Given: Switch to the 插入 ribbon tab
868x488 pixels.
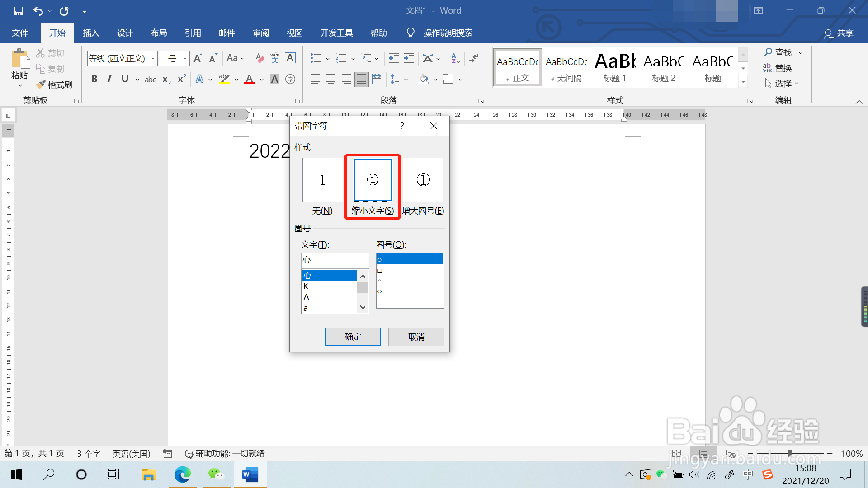Looking at the screenshot, I should 91,33.
